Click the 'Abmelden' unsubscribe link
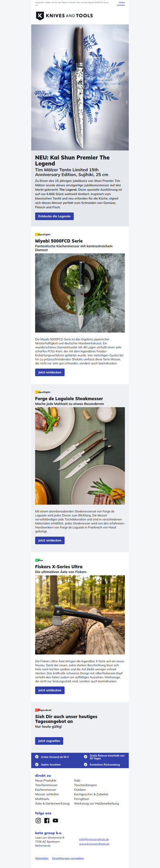 (x=42, y=858)
